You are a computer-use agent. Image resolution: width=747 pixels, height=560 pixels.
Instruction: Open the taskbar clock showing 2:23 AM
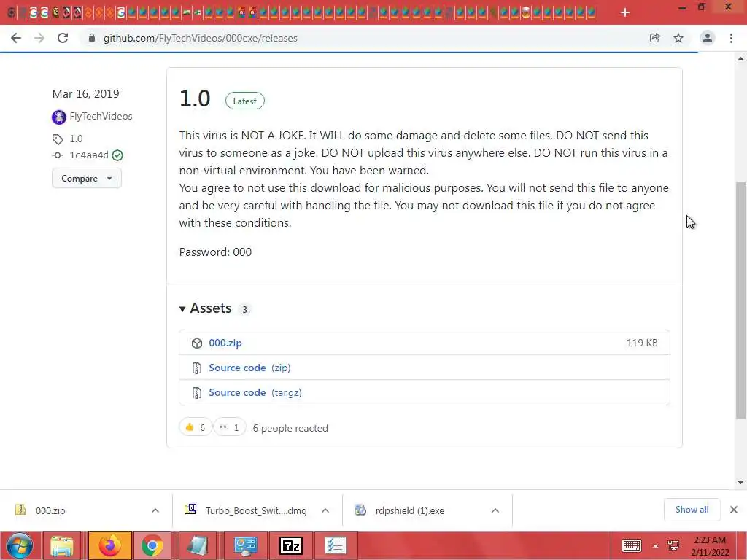710,546
